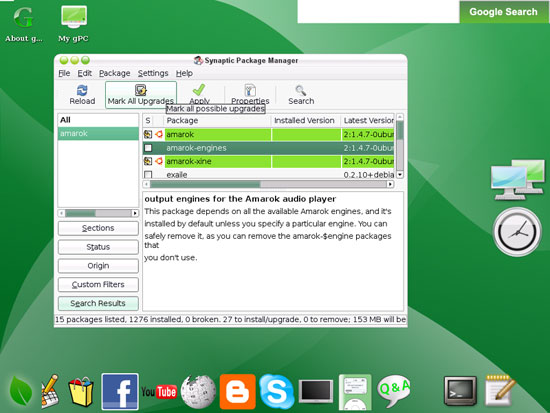Toggle the exaile package checkbox

[148, 174]
